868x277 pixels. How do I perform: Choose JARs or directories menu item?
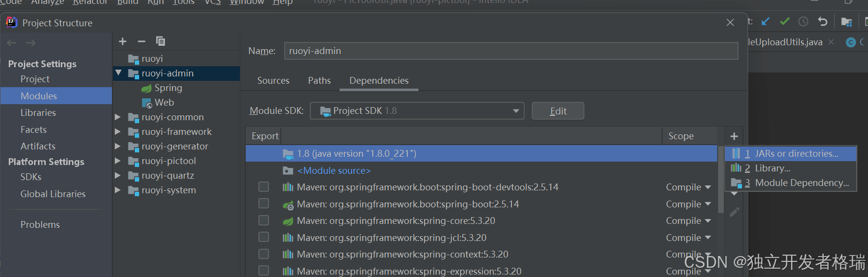coord(796,154)
